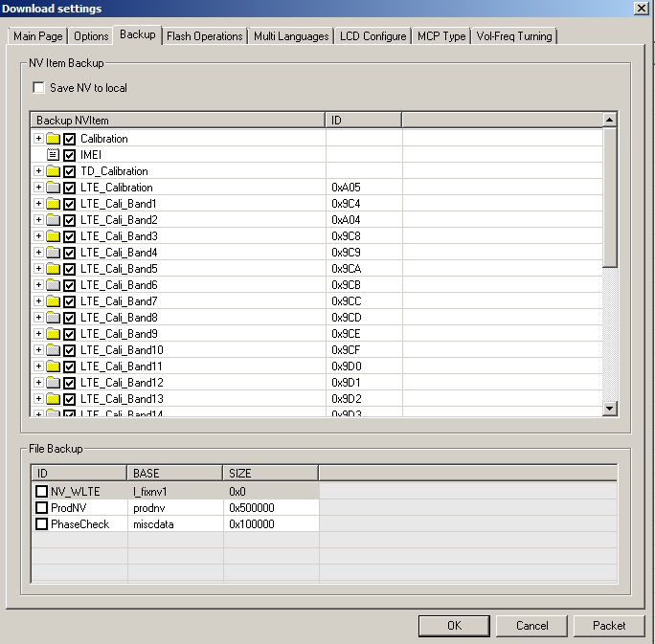Click the LTE_Calibration folder icon

(54, 188)
